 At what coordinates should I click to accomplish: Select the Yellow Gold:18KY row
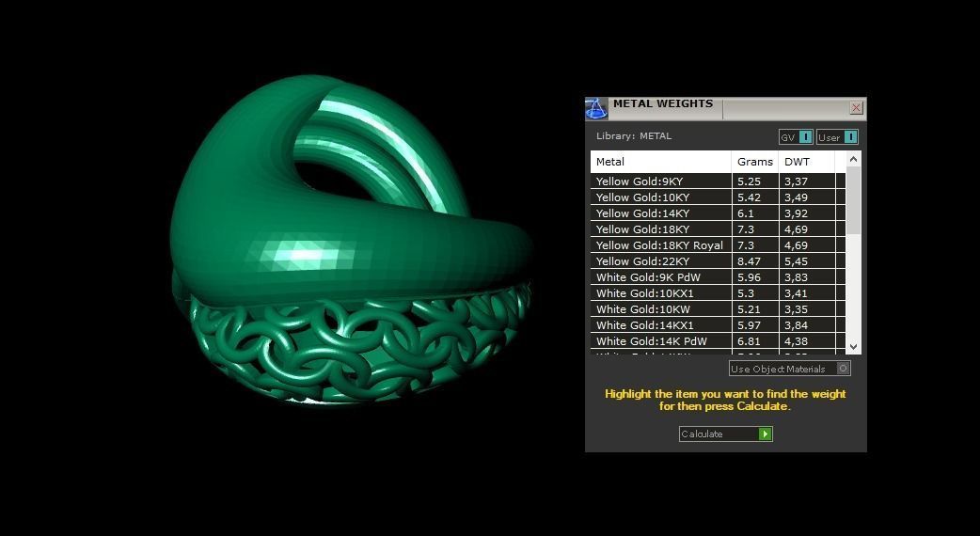pos(718,229)
